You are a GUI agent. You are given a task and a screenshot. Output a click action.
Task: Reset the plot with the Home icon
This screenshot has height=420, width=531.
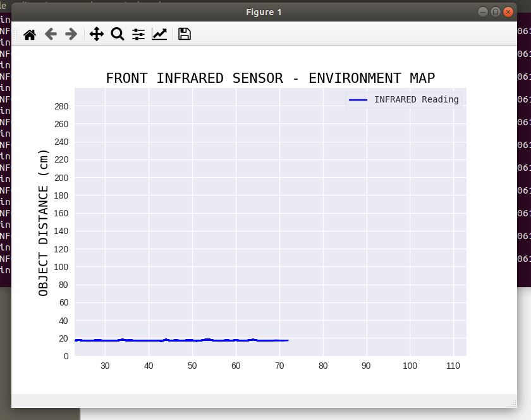30,34
